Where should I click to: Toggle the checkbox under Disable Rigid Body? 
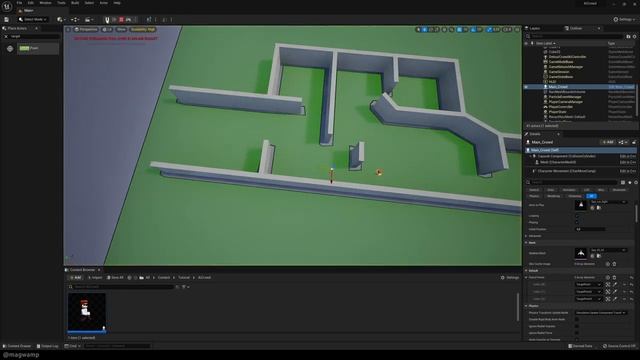point(577,326)
